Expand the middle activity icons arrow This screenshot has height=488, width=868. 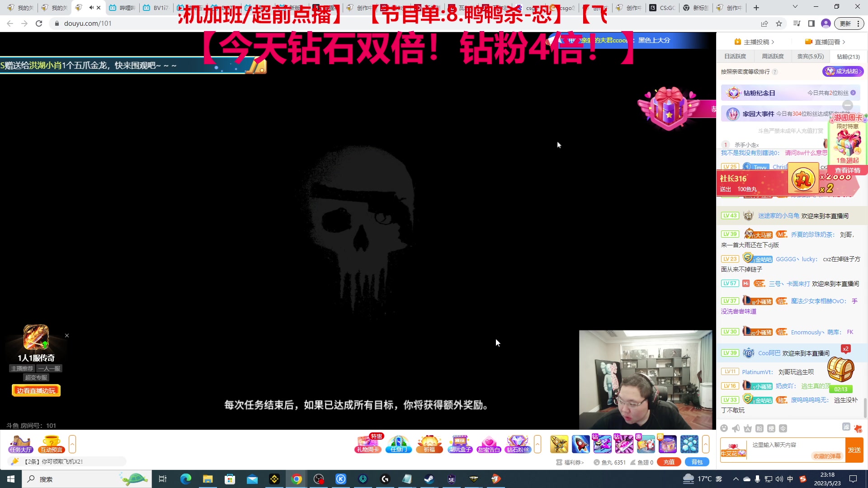(538, 444)
